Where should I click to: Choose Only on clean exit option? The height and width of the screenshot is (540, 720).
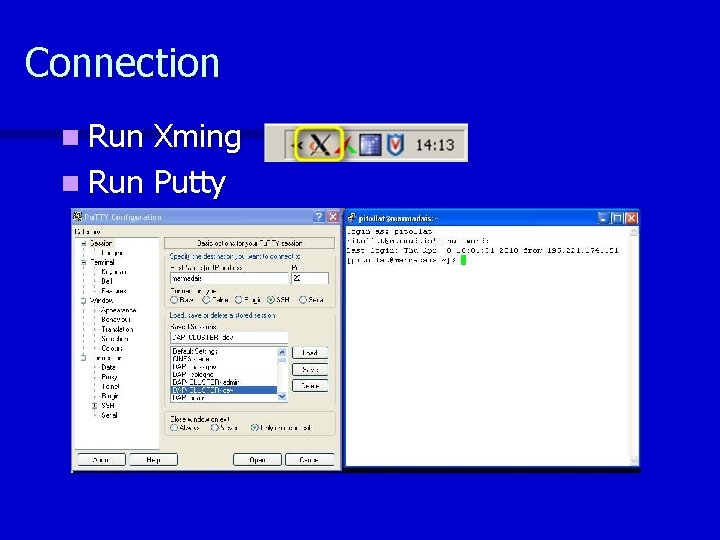254,428
